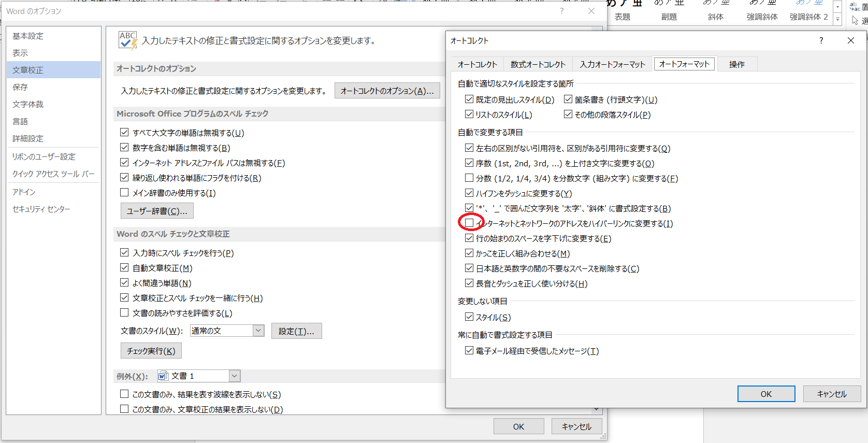Uncheck 長音とダッシュを正しく使い分ける checkbox
The width and height of the screenshot is (868, 443).
[x=469, y=283]
